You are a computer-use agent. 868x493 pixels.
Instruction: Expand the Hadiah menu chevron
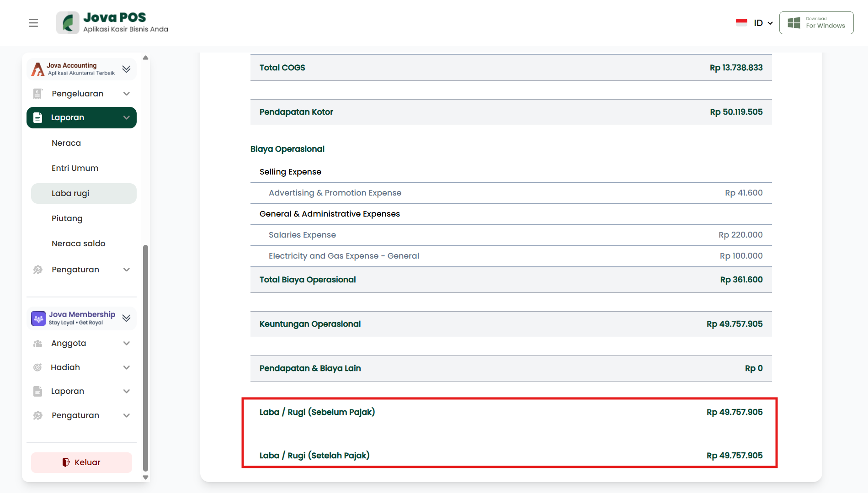pos(127,367)
